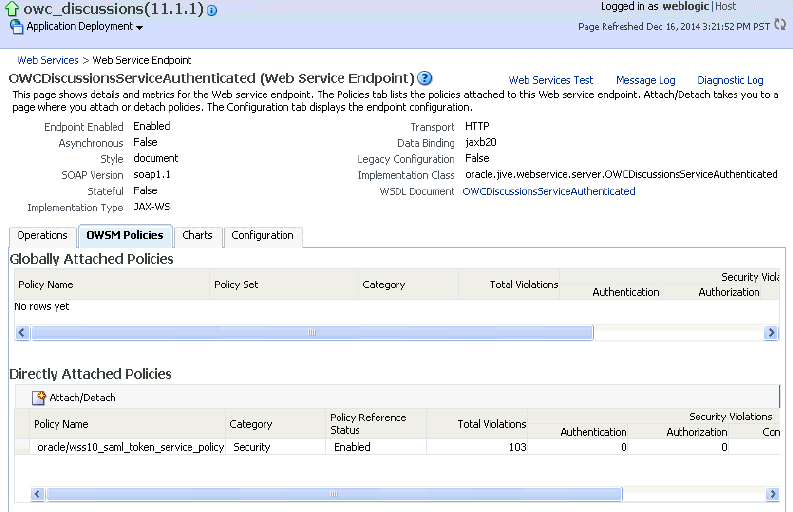This screenshot has height=512, width=793.
Task: Click Total Violations header in Directly Attached Policies
Action: click(477, 424)
